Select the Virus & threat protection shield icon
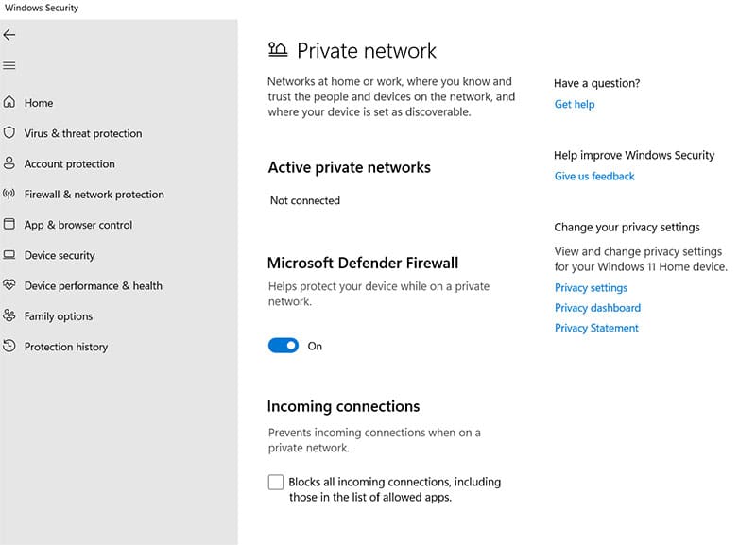This screenshot has height=545, width=756. click(11, 133)
